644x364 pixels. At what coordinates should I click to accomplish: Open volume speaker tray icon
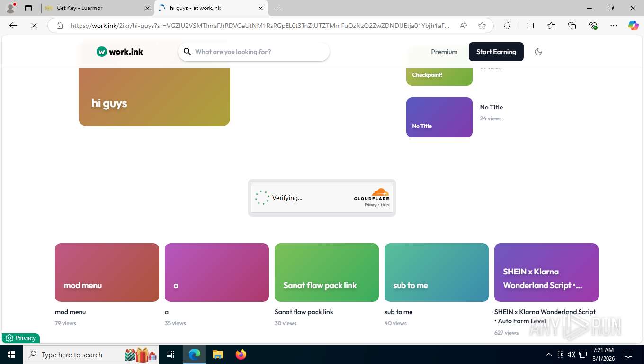[572, 355]
